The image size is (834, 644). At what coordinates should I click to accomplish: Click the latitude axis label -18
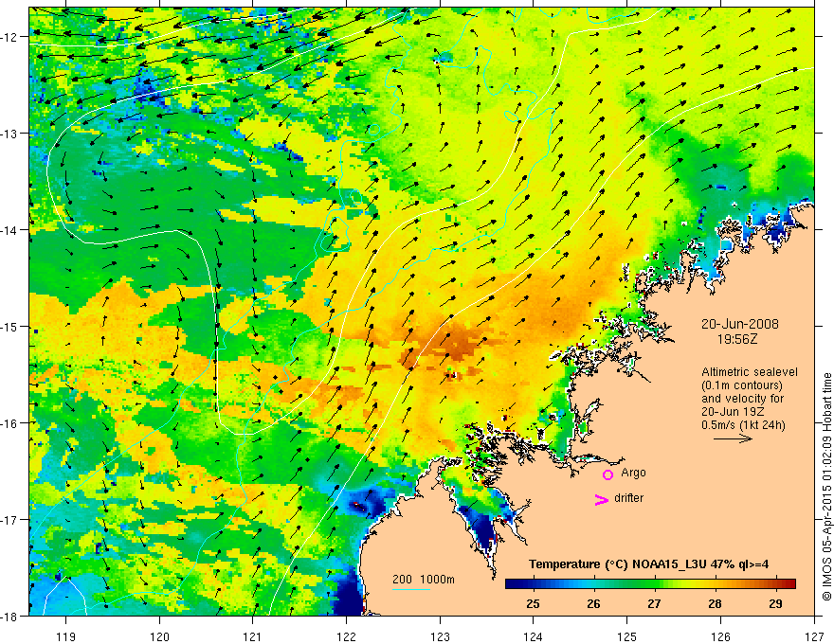10,617
